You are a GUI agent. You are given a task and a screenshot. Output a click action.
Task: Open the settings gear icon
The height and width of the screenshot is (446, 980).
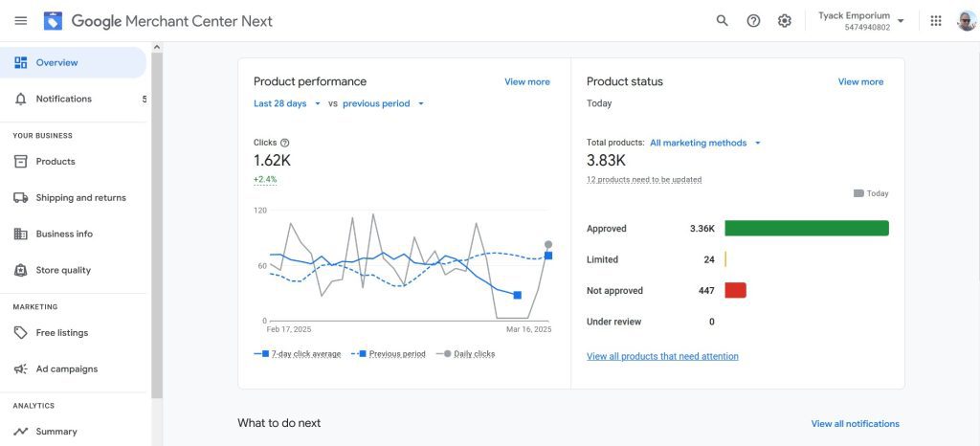click(x=785, y=21)
